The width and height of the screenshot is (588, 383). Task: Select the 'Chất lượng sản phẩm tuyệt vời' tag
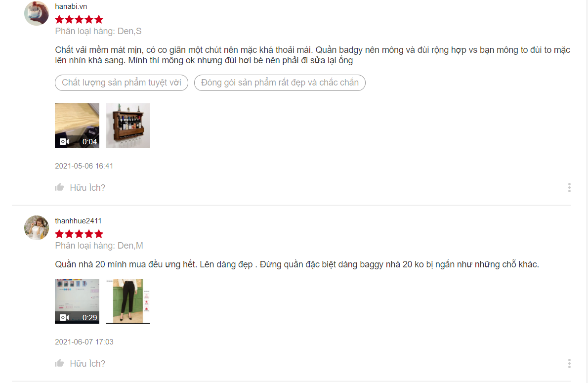pos(122,83)
